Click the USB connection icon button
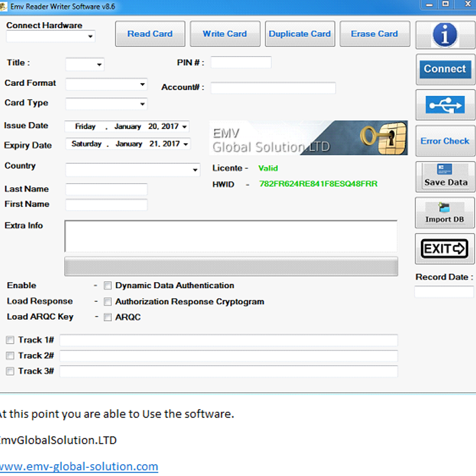 coord(445,105)
